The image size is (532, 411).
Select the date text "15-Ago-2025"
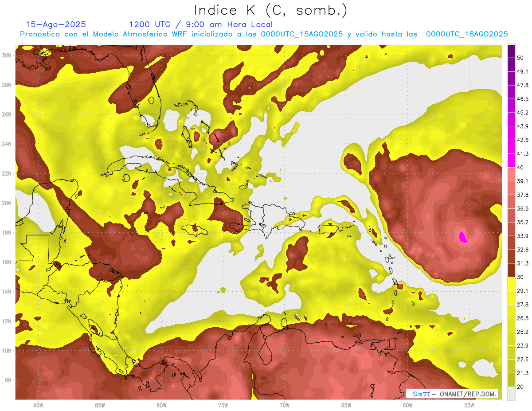coord(56,24)
